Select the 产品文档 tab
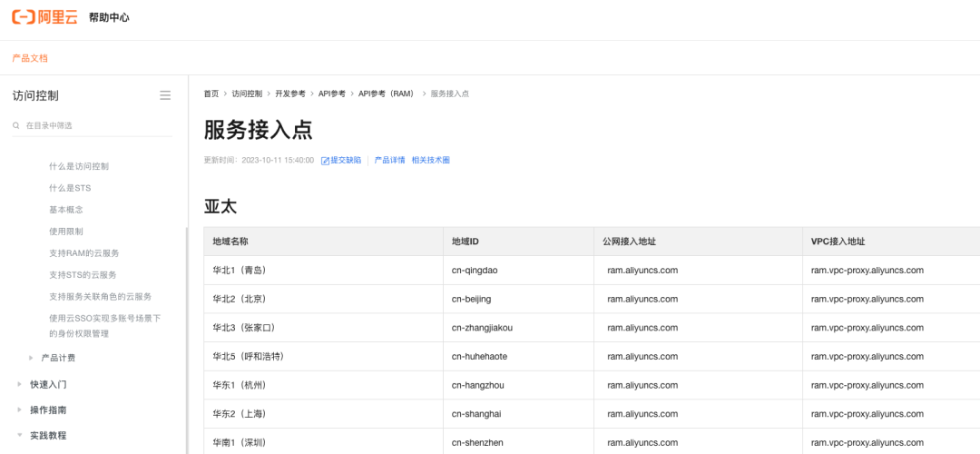980x454 pixels. tap(30, 58)
